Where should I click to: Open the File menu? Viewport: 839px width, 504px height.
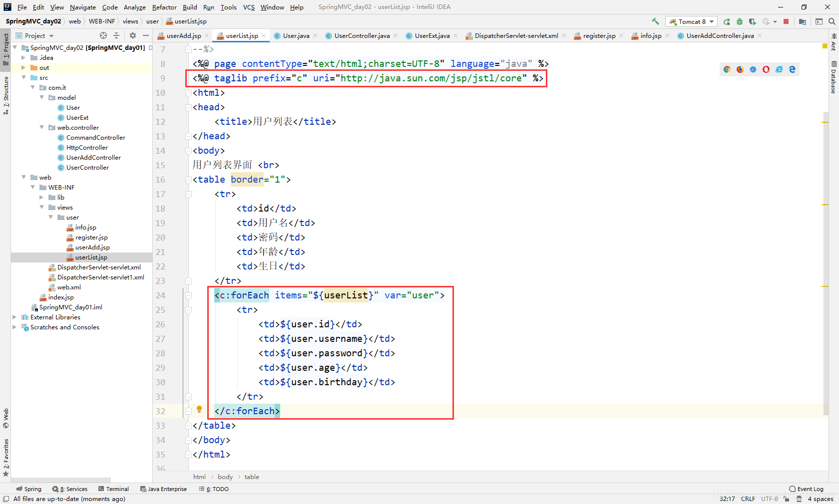(x=22, y=7)
